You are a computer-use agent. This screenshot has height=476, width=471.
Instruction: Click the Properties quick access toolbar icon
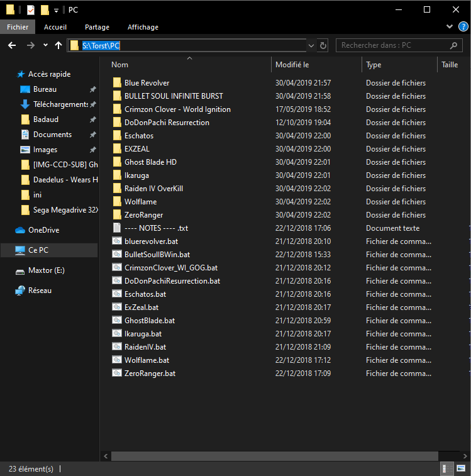coord(31,10)
